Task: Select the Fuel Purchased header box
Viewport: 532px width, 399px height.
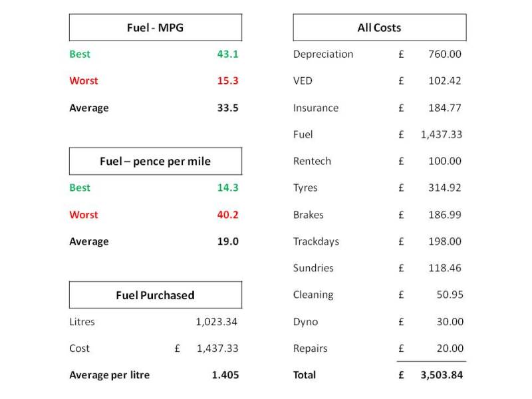Action: tap(155, 295)
